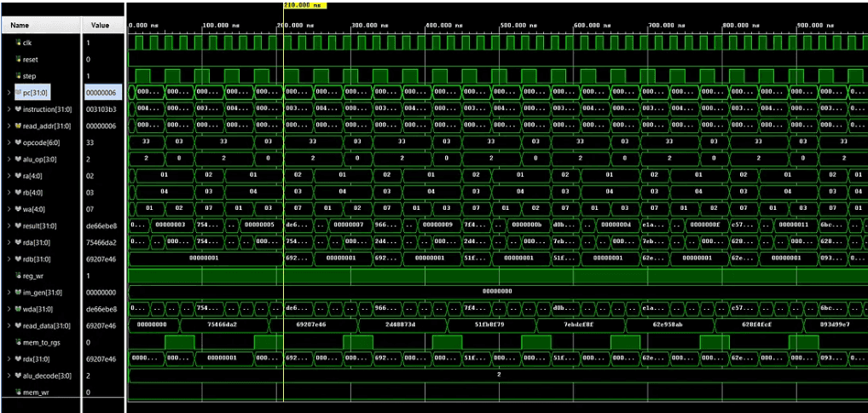Click the clk signal icon

click(18, 43)
